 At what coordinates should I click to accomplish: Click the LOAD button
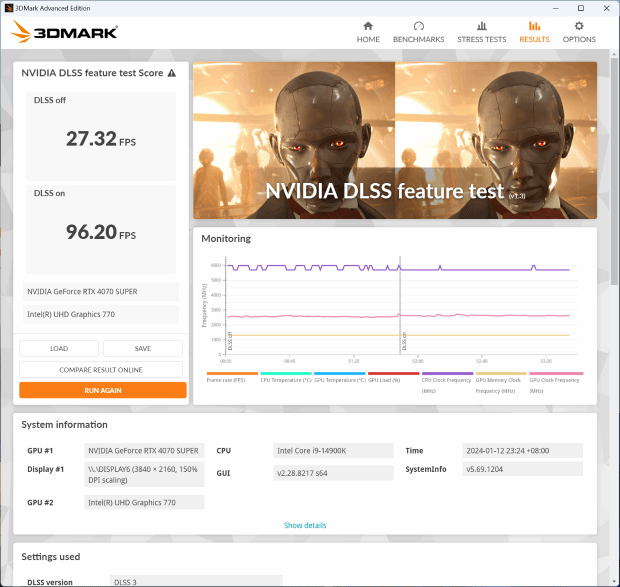point(59,348)
